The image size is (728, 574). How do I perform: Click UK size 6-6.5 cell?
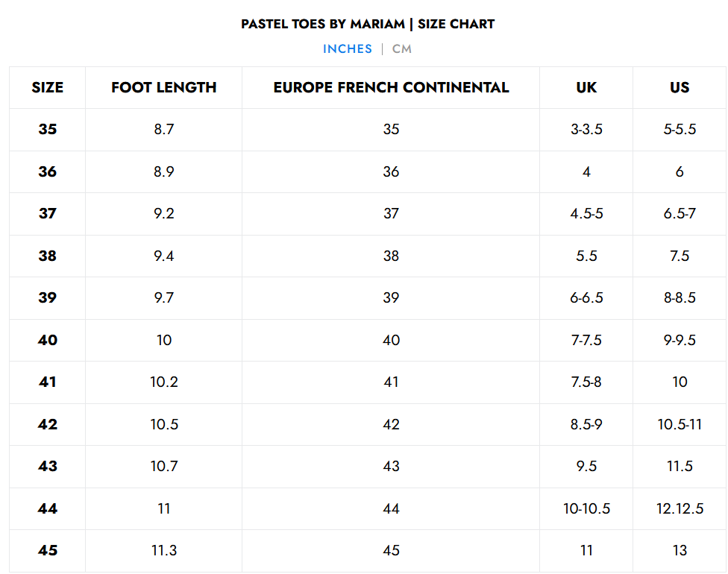pos(586,298)
